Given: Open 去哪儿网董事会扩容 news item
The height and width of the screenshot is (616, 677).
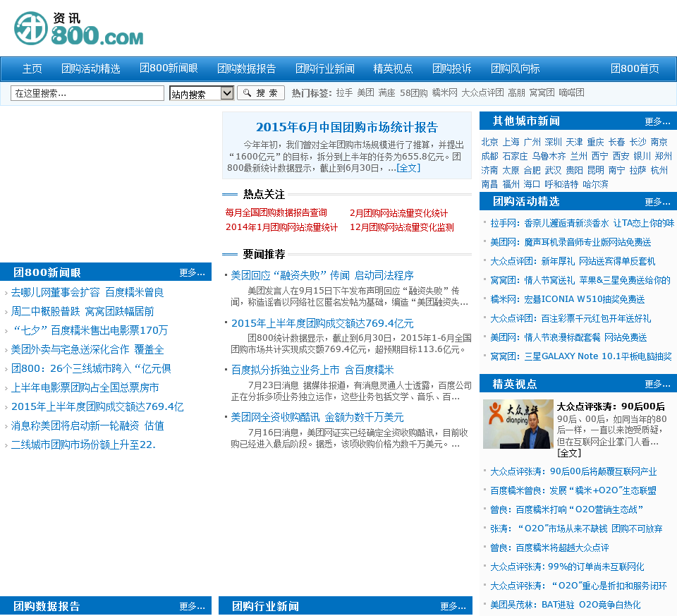Looking at the screenshot, I should tap(87, 292).
